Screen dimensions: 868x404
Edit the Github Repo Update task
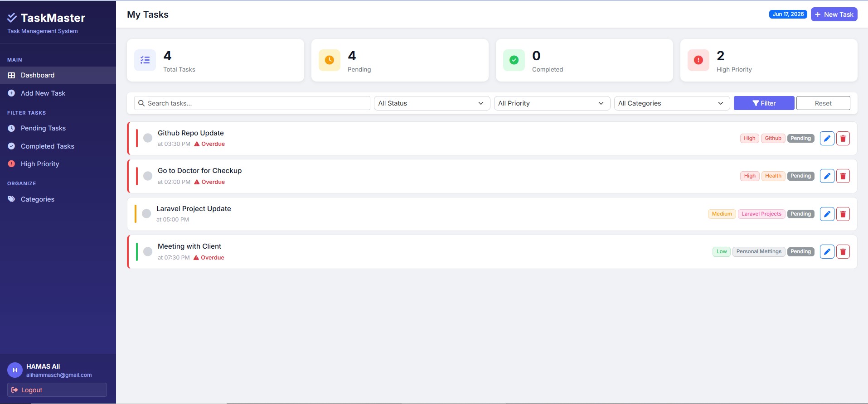(827, 139)
